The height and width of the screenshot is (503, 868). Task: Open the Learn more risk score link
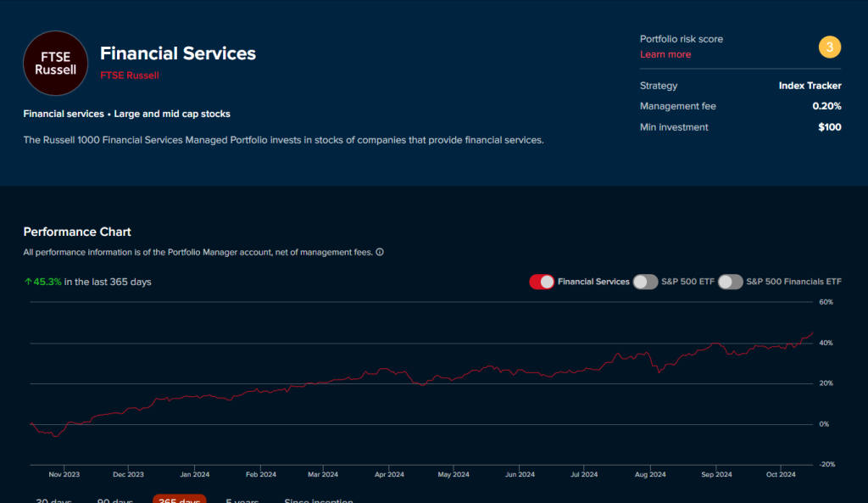point(665,54)
